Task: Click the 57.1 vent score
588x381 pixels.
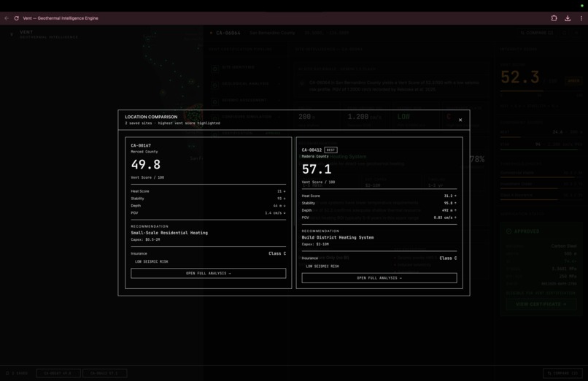Action: click(317, 169)
